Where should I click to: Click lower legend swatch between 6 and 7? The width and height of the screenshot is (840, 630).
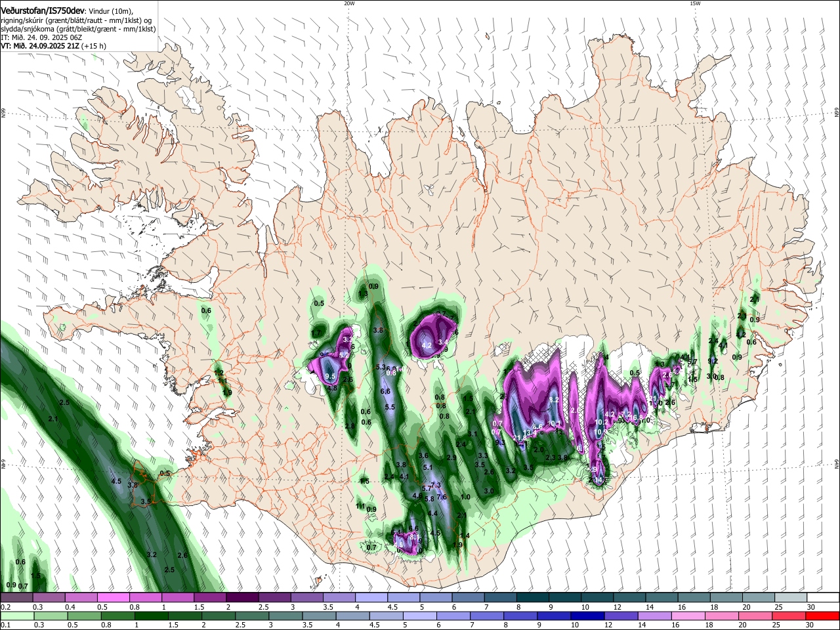coord(453,616)
